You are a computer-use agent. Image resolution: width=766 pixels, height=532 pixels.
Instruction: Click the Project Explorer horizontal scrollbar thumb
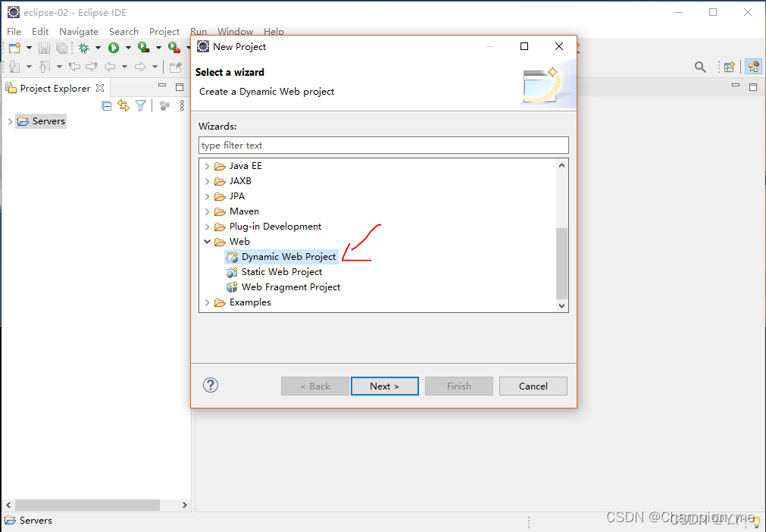(87, 505)
